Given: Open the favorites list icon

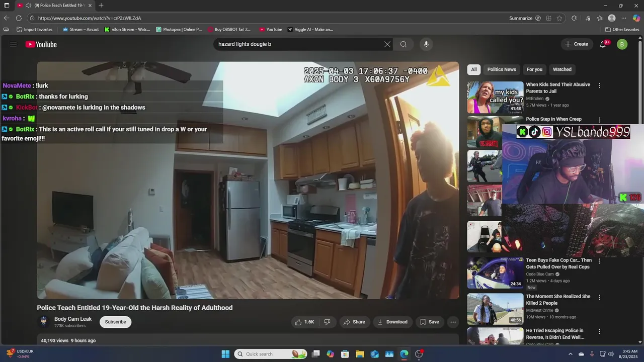Looking at the screenshot, I should pyautogui.click(x=600, y=18).
